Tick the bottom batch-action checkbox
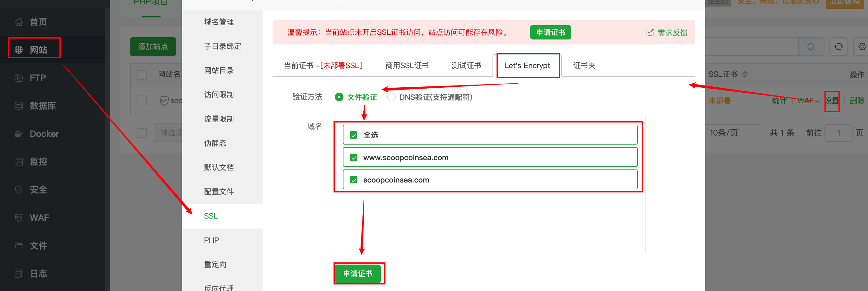This screenshot has width=868, height=291. [142, 133]
